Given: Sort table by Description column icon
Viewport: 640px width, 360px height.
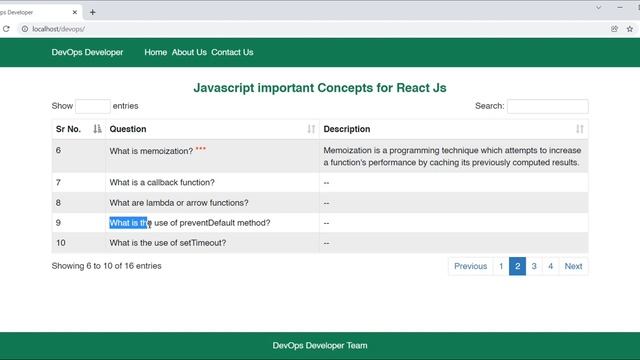Looking at the screenshot, I should click(x=580, y=129).
